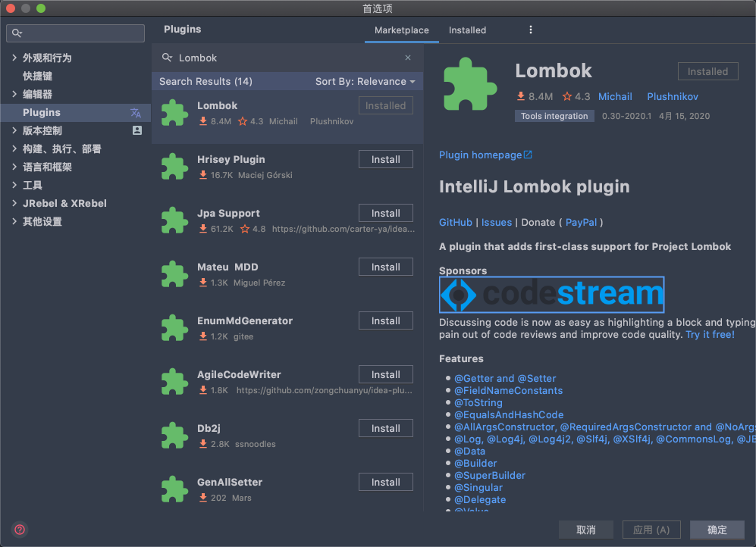Click the translate icon beside Plugins
756x547 pixels.
pyautogui.click(x=136, y=113)
